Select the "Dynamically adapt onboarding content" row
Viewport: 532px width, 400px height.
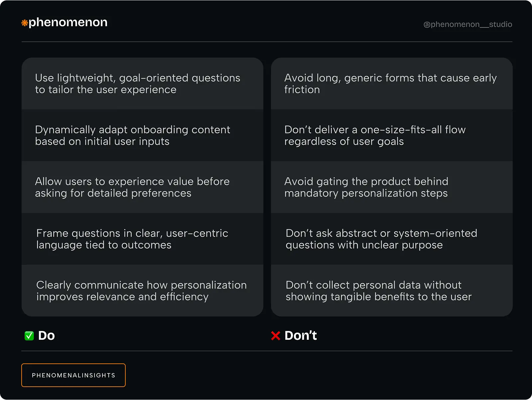coord(142,135)
